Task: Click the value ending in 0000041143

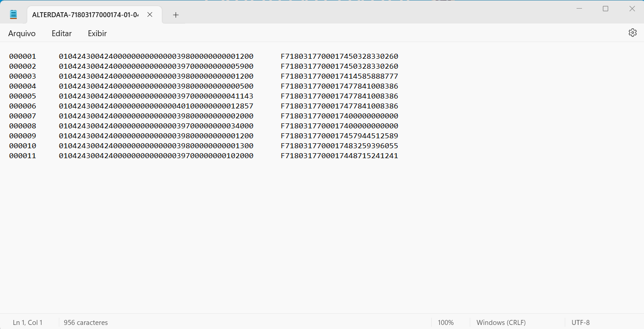Action: (156, 96)
